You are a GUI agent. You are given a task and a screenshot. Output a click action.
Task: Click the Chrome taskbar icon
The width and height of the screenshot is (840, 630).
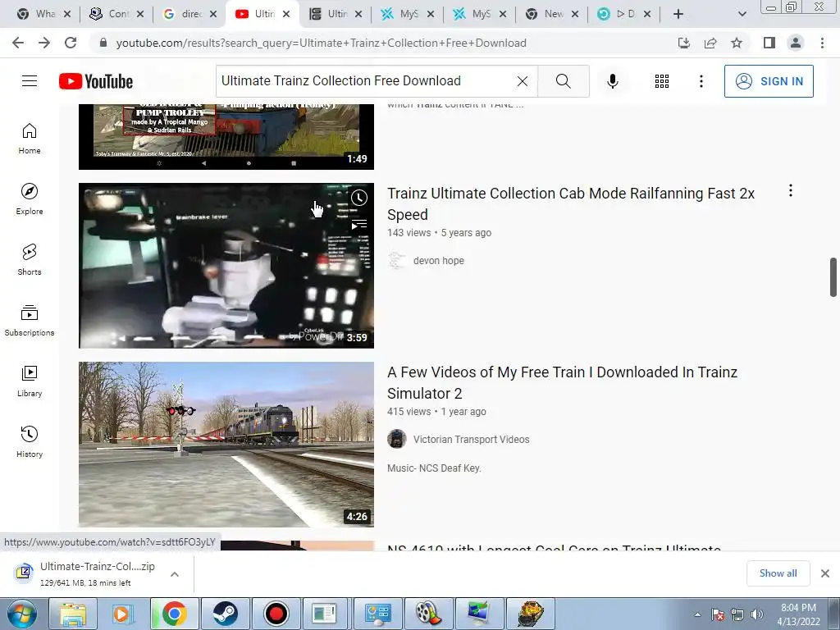point(174,614)
